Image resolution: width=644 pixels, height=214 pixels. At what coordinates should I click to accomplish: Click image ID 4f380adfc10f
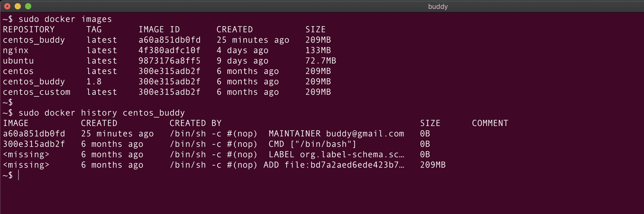click(x=169, y=51)
